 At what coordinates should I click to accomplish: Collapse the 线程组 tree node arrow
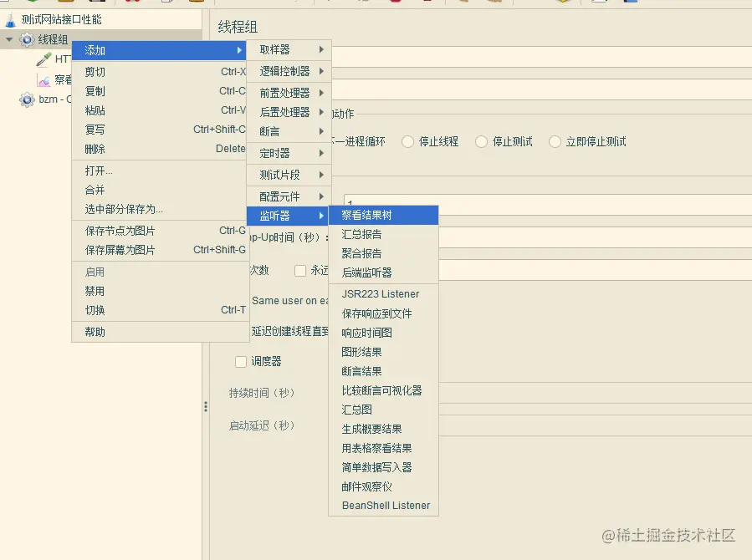[10, 38]
